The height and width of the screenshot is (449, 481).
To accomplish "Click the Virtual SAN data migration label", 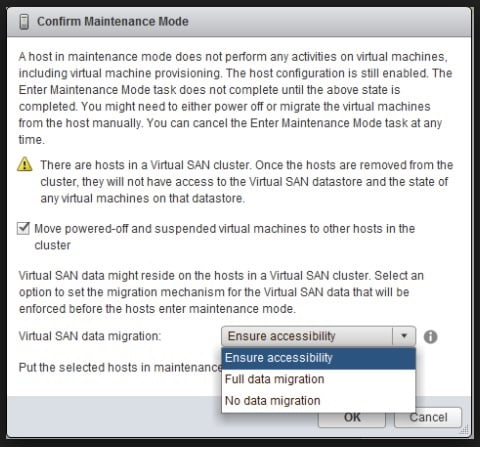I will click(x=90, y=336).
